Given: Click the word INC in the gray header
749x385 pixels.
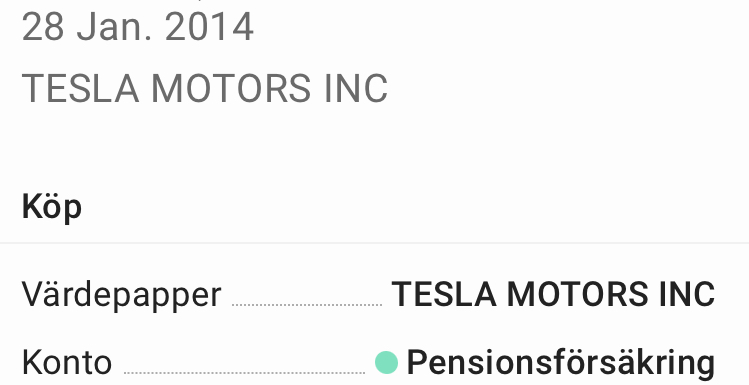Looking at the screenshot, I should (x=356, y=89).
